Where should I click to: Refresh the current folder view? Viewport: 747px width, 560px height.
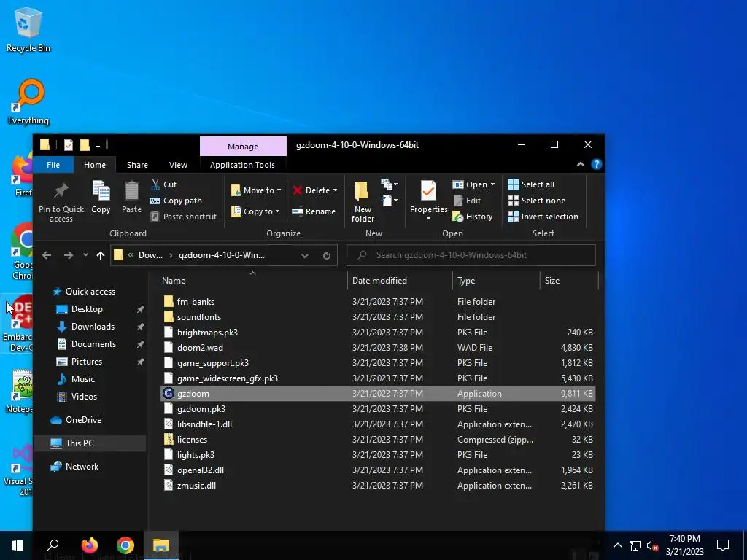click(326, 255)
